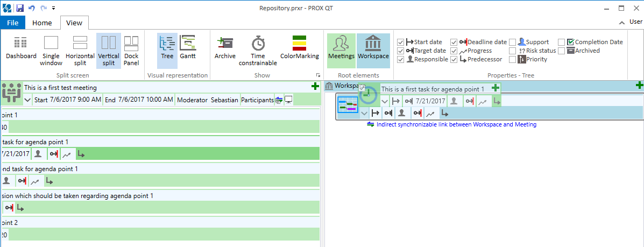Open the File tab
644x247 pixels.
click(x=12, y=23)
